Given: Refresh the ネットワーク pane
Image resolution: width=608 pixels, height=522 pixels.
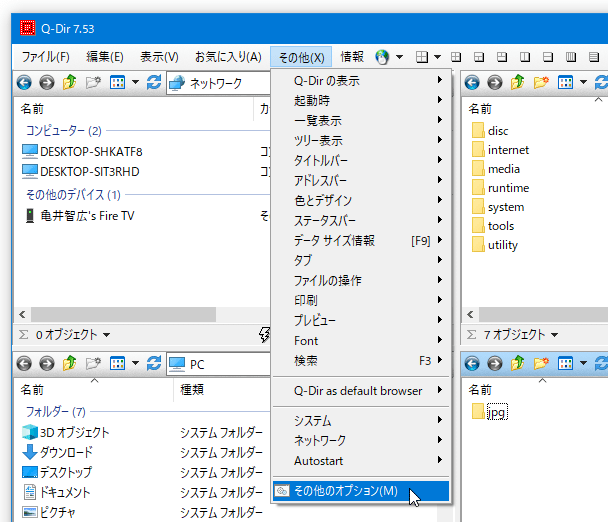Looking at the screenshot, I should point(154,82).
